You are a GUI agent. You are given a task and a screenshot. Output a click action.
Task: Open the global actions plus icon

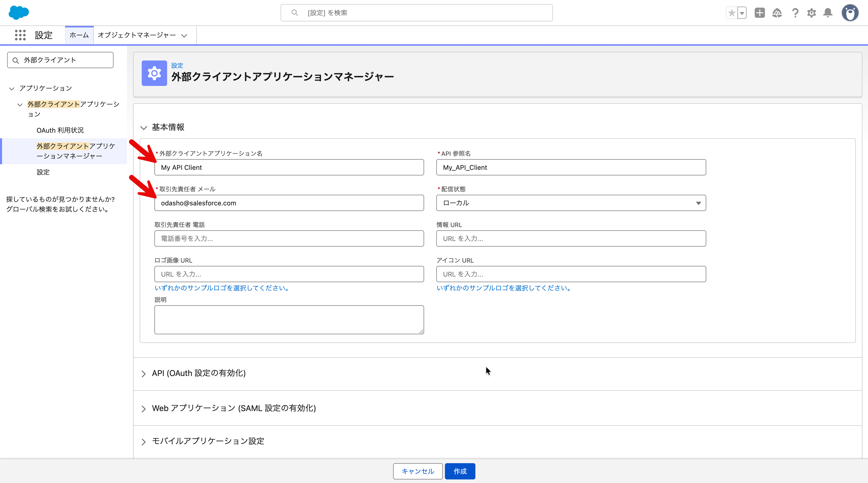pos(760,13)
